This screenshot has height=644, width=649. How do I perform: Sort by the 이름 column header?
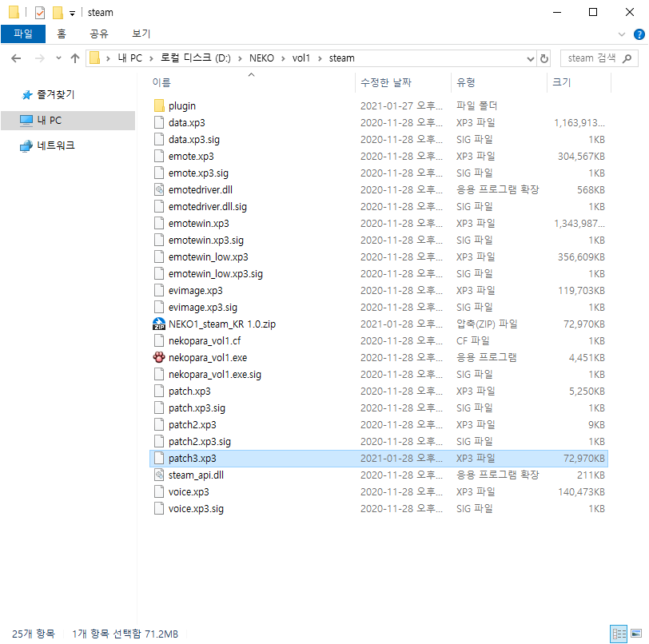161,83
